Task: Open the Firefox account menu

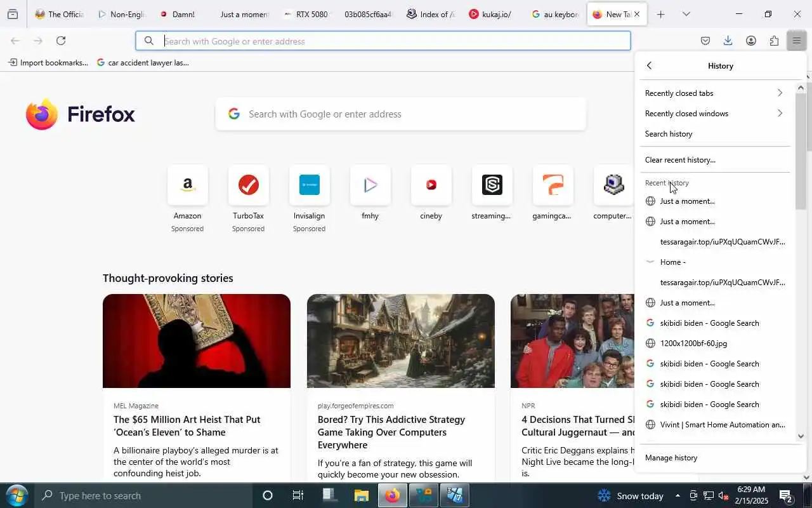Action: coord(751,41)
